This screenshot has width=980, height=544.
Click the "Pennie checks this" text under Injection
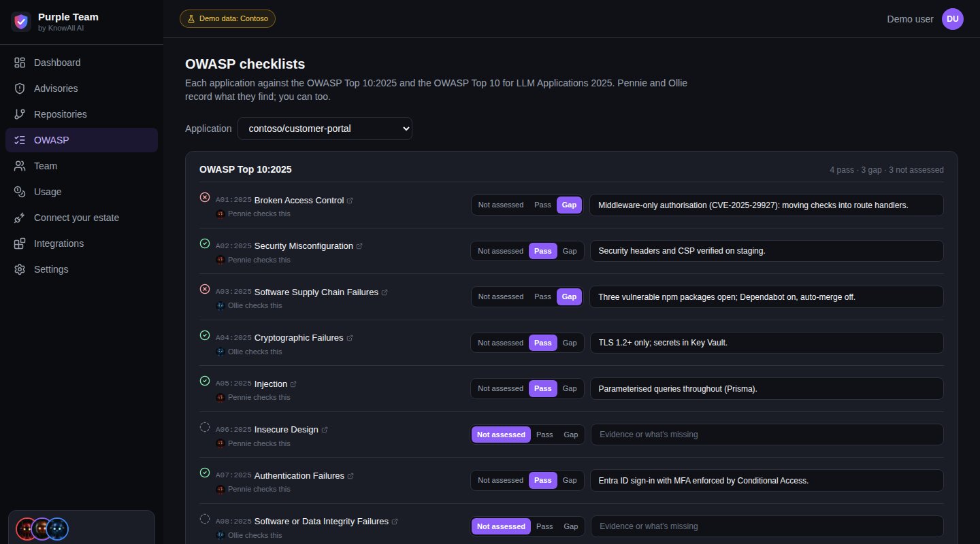pos(259,398)
